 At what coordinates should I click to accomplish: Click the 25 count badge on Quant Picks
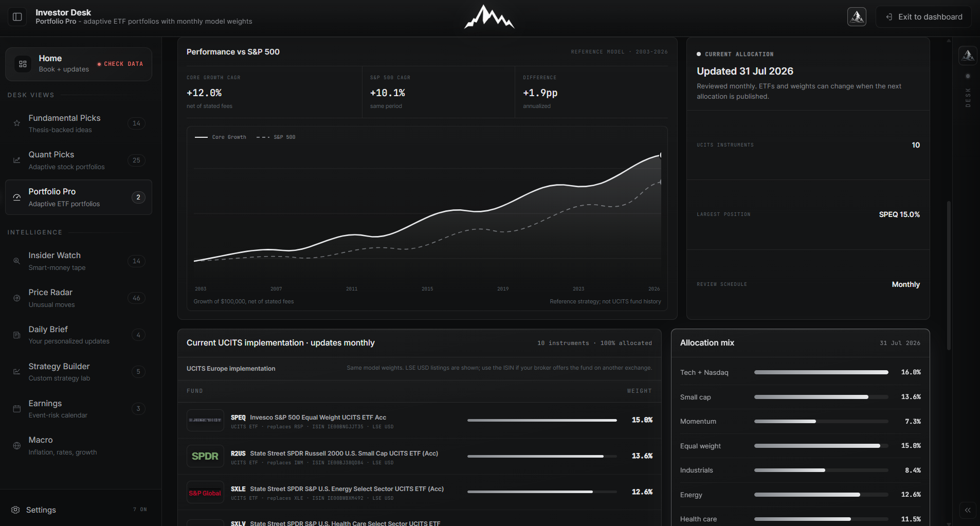pos(136,160)
